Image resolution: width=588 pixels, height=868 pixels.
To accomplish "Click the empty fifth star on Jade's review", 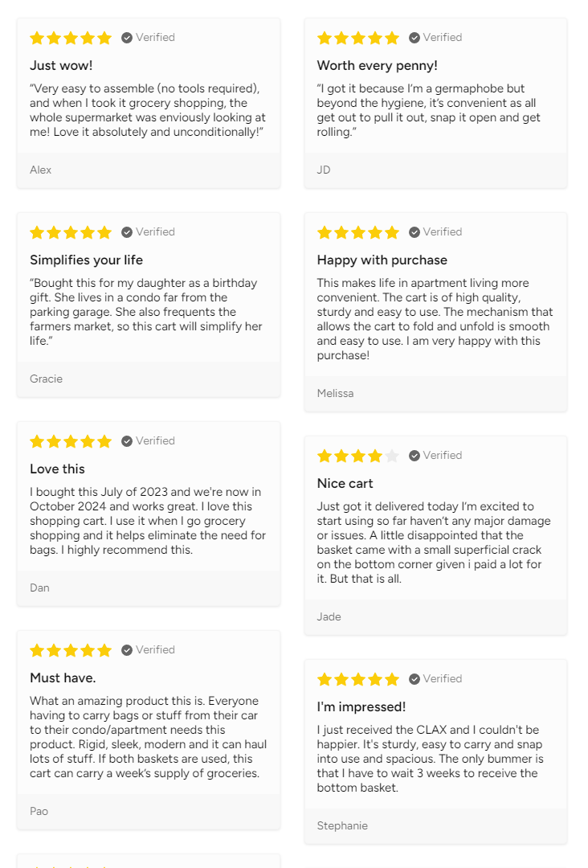I will pos(392,456).
